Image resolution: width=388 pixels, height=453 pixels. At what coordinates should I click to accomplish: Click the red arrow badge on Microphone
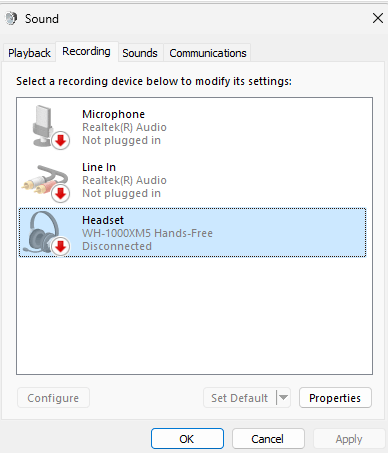coord(61,141)
